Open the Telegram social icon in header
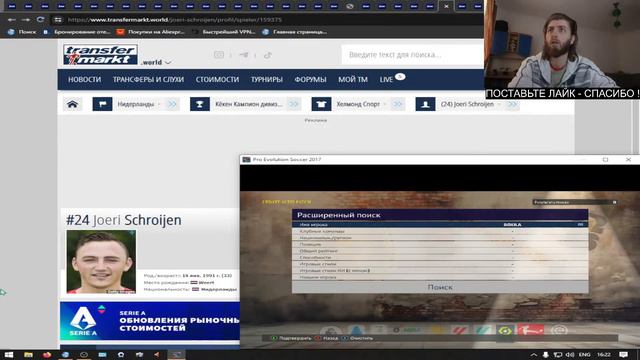This screenshot has width=640, height=360. click(244, 55)
